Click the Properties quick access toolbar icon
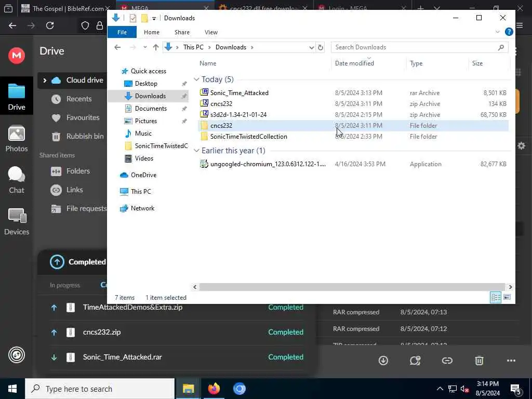Image resolution: width=532 pixels, height=399 pixels. pyautogui.click(x=133, y=18)
